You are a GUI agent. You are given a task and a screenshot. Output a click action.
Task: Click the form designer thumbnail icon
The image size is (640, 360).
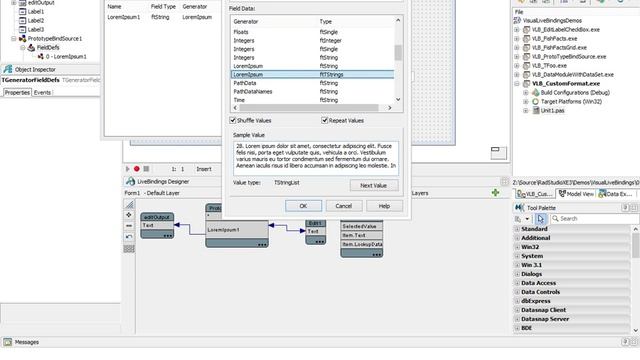[x=498, y=153]
